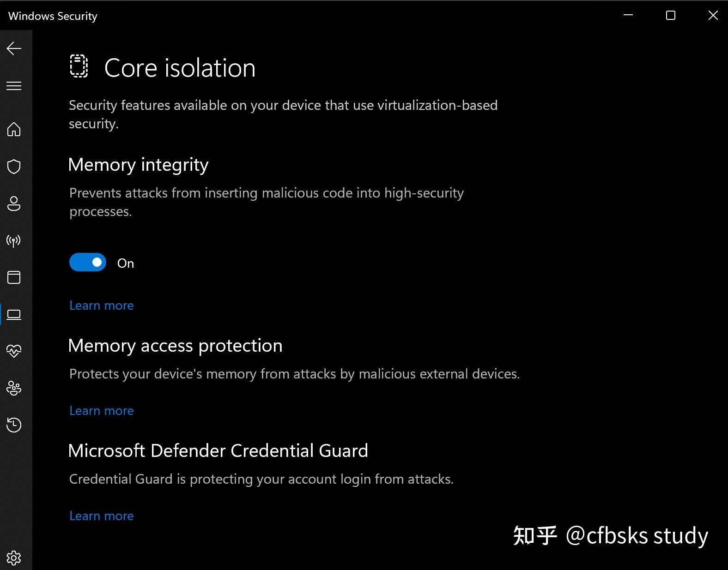Expand the navigation menu
The width and height of the screenshot is (728, 570).
[14, 86]
